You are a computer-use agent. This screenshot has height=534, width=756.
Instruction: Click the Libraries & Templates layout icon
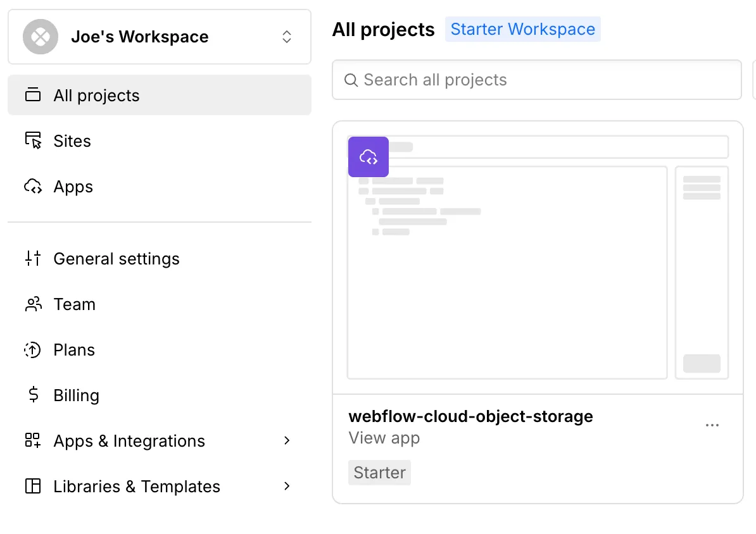pyautogui.click(x=33, y=486)
